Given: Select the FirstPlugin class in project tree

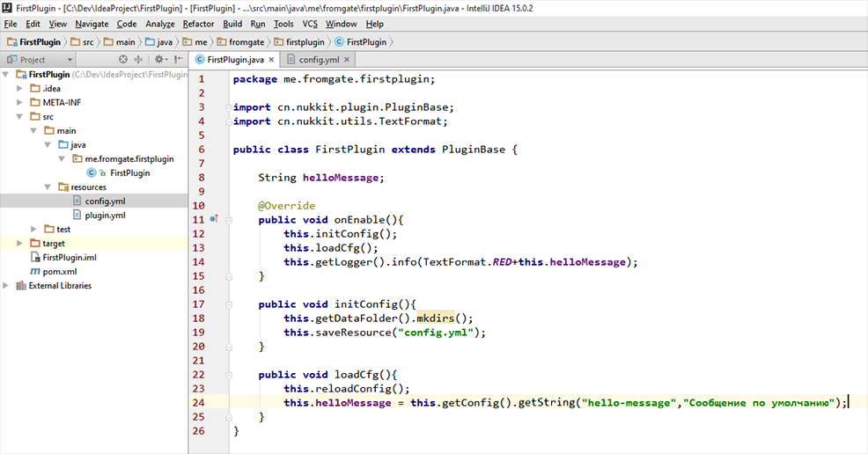Looking at the screenshot, I should tap(129, 173).
